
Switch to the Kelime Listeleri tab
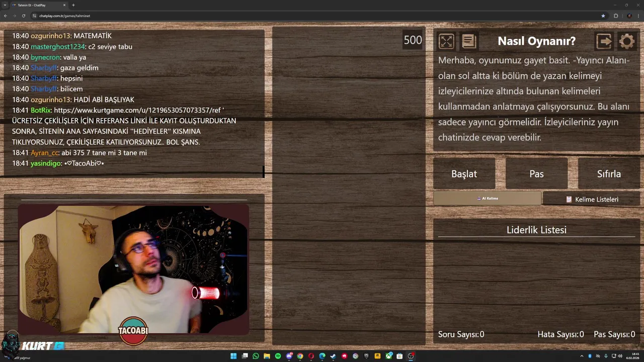pos(592,199)
